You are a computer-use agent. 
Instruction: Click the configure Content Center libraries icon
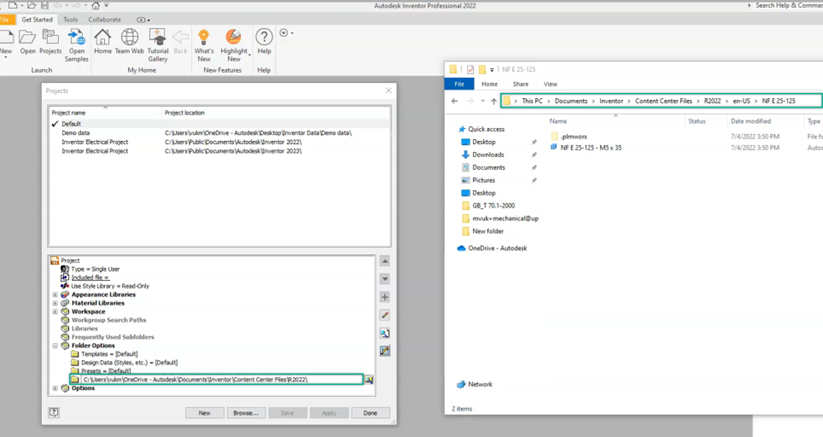pos(385,350)
